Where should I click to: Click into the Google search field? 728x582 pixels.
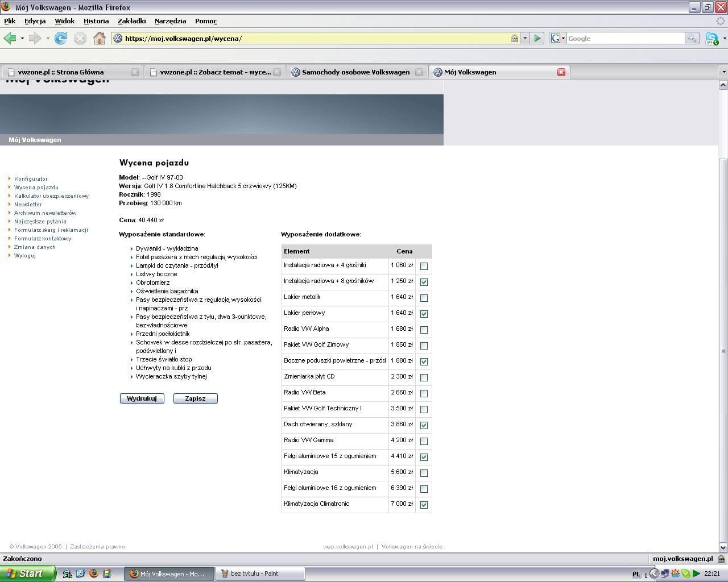[x=625, y=38]
